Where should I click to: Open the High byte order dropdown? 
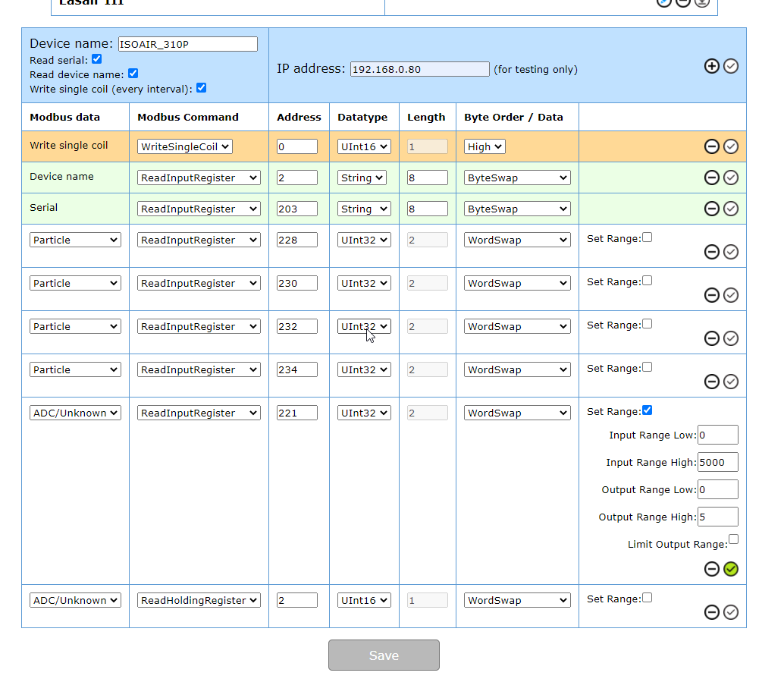(x=485, y=146)
